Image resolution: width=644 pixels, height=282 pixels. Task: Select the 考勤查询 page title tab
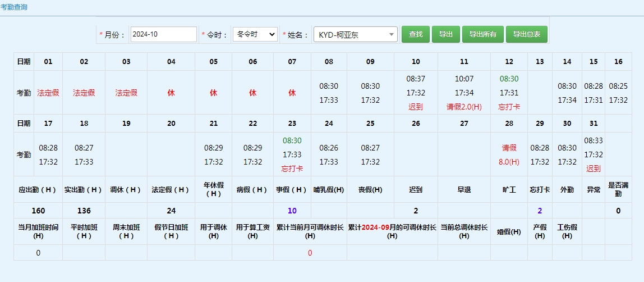pyautogui.click(x=14, y=7)
